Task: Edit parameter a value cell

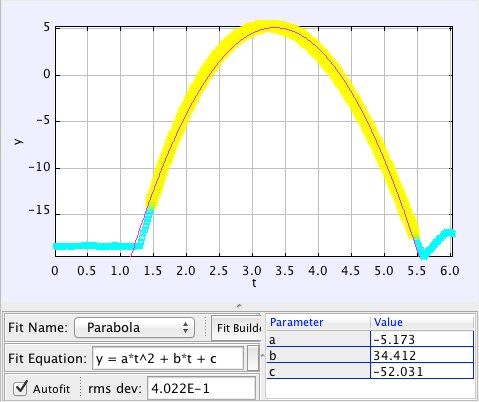Action: tap(422, 339)
